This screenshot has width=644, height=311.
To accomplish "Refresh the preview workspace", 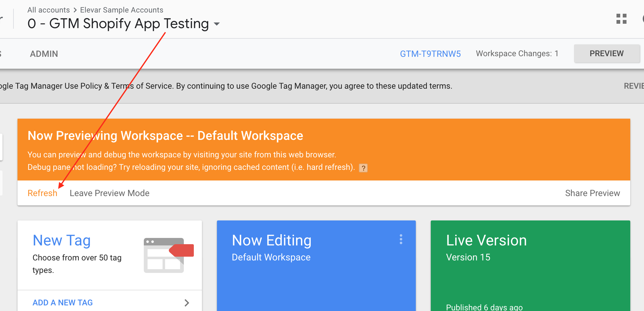I will click(42, 193).
